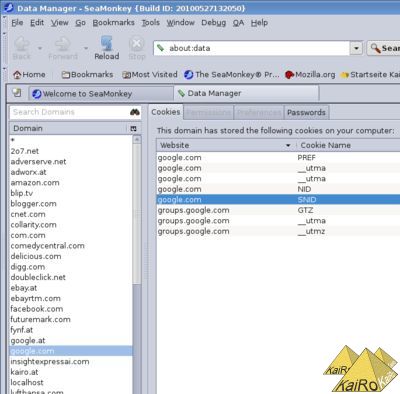Click the about:data address field
This screenshot has height=394, width=400.
(x=252, y=48)
